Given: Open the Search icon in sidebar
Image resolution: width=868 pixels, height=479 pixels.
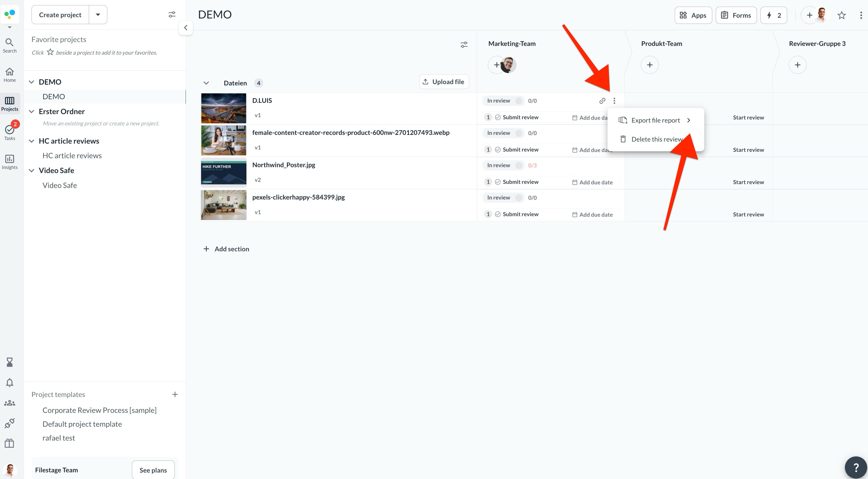Looking at the screenshot, I should point(9,45).
